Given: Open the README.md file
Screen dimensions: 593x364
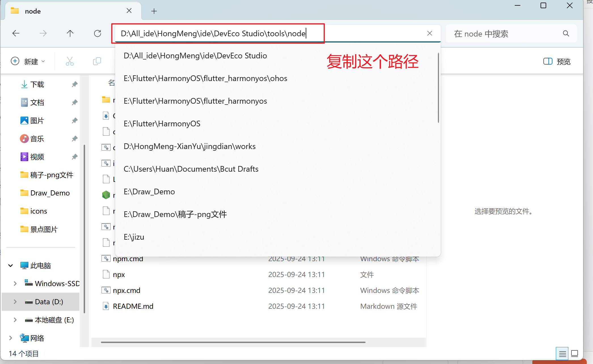Looking at the screenshot, I should click(x=133, y=306).
